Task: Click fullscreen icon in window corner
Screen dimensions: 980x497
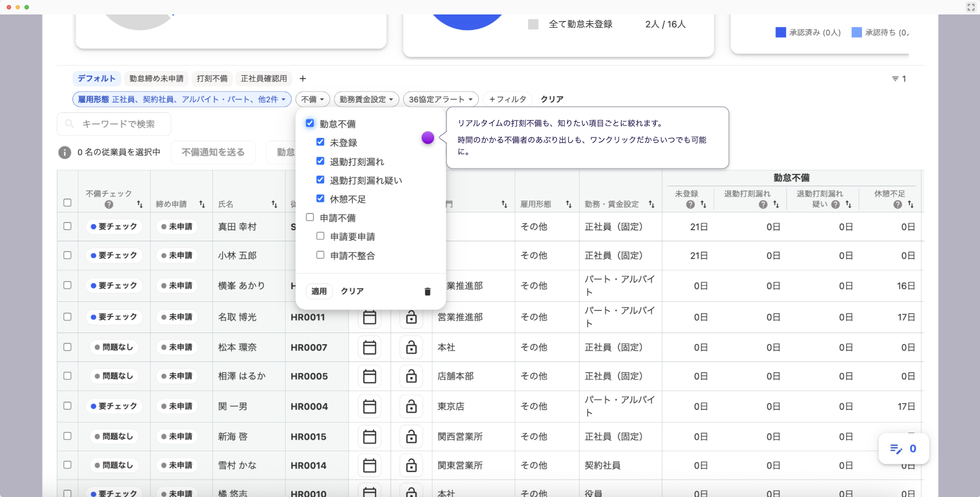Action: [971, 7]
